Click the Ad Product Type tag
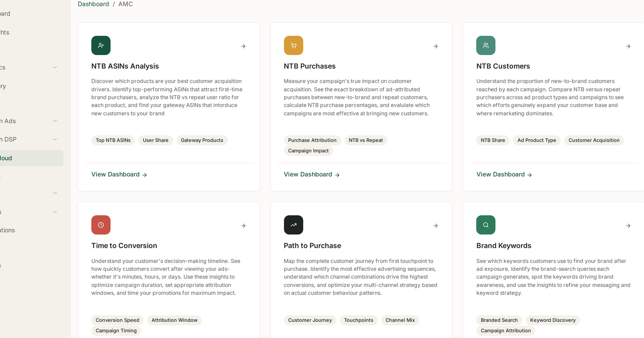644x338 pixels. [x=537, y=140]
